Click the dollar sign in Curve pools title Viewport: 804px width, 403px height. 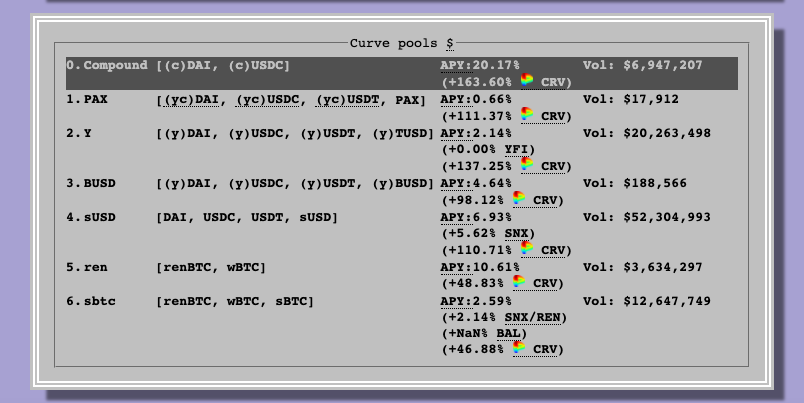pos(450,44)
